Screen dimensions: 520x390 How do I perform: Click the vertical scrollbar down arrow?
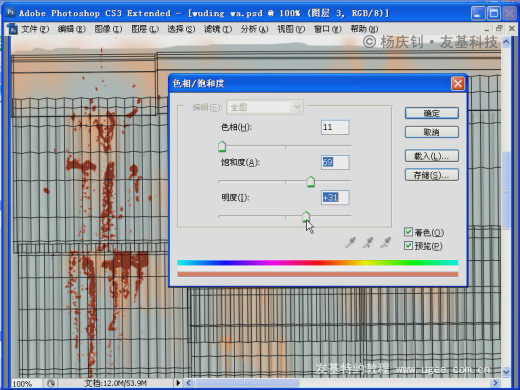[506, 372]
